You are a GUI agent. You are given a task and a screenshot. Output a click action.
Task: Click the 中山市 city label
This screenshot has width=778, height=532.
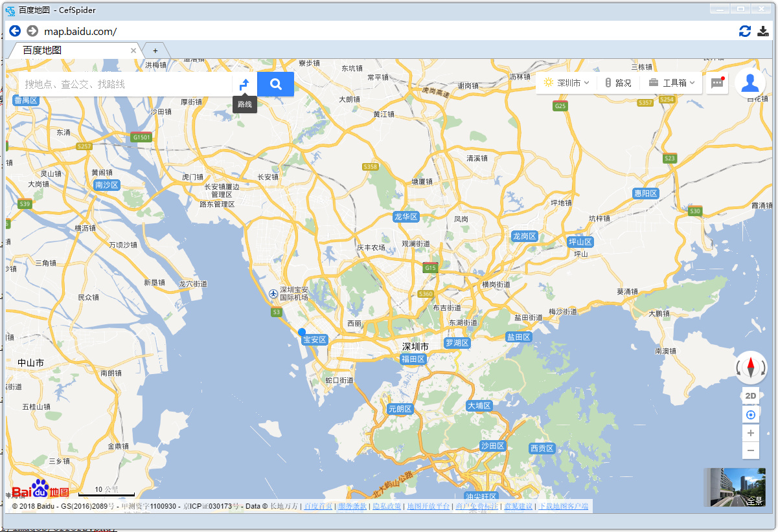31,363
